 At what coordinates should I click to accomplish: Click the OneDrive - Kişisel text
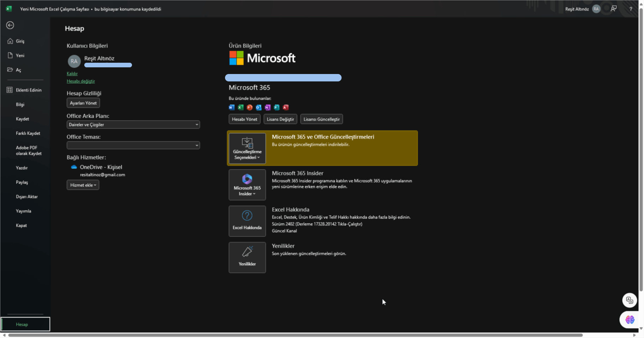(x=101, y=167)
